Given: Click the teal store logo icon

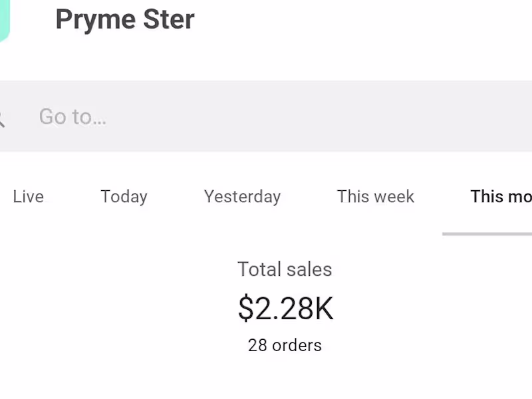Looking at the screenshot, I should tap(4, 19).
